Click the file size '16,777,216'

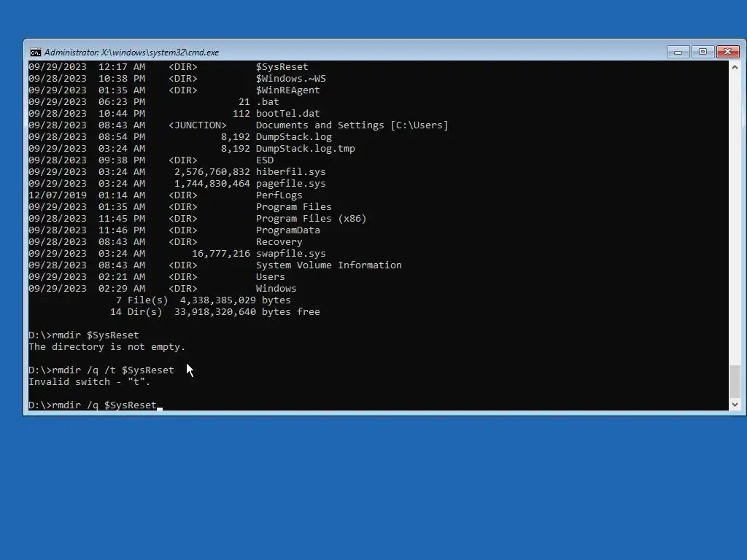pos(221,254)
